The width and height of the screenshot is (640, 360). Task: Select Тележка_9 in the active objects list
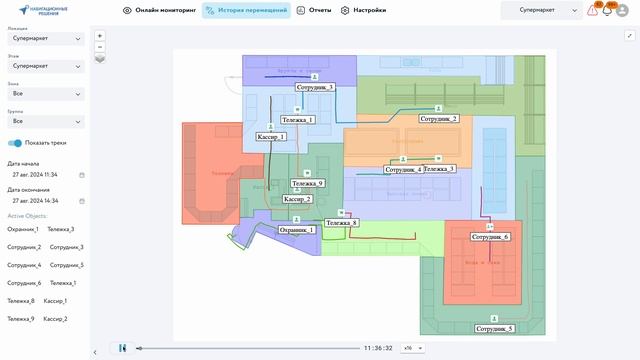coord(21,319)
